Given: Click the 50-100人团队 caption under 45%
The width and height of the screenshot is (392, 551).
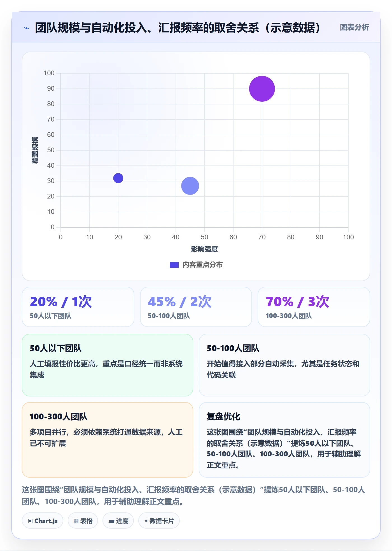Looking at the screenshot, I should pos(169,316).
